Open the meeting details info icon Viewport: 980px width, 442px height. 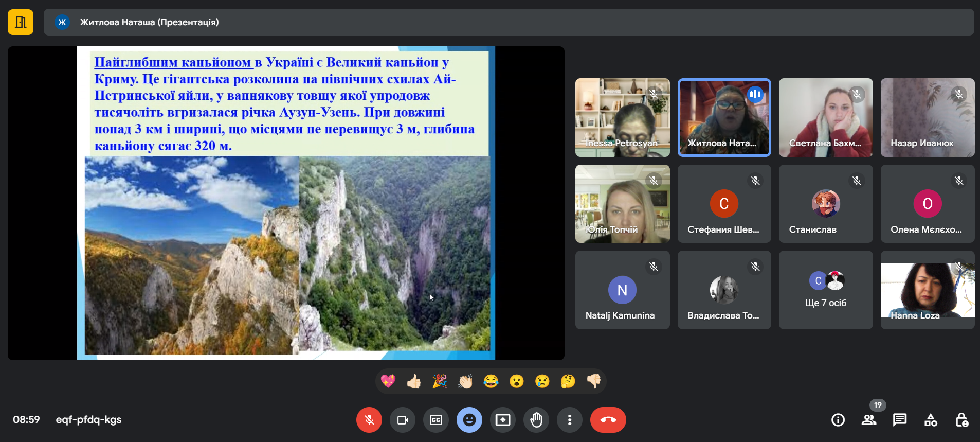pyautogui.click(x=838, y=420)
